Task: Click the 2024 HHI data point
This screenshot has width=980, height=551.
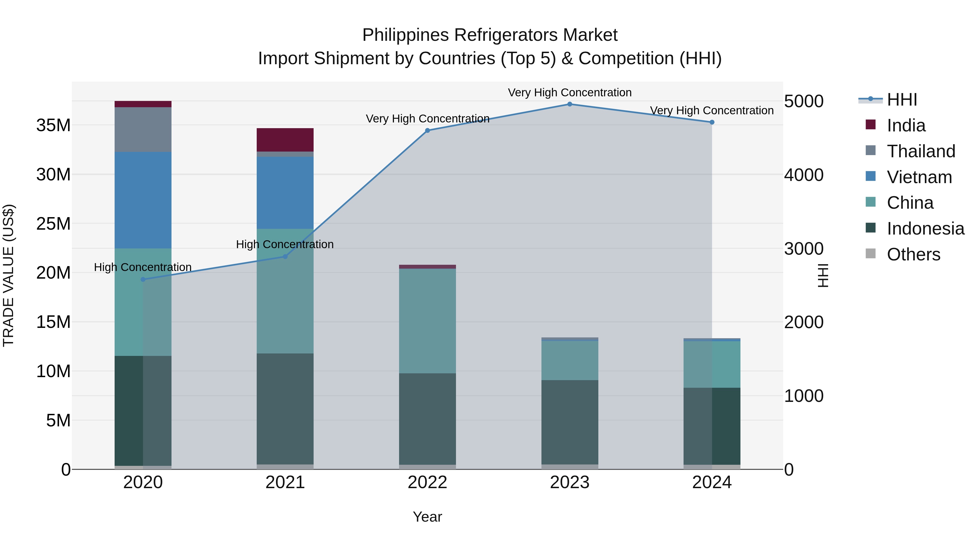Action: click(x=712, y=122)
